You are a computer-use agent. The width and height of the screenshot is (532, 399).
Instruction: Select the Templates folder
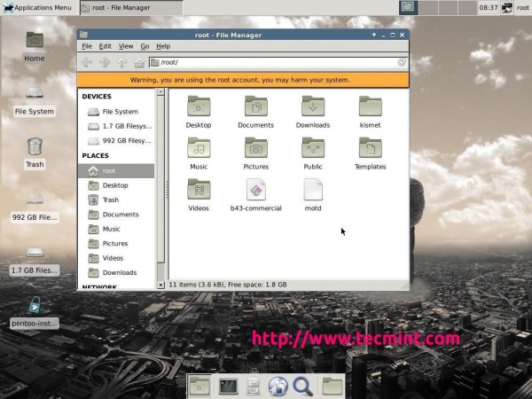(x=370, y=153)
